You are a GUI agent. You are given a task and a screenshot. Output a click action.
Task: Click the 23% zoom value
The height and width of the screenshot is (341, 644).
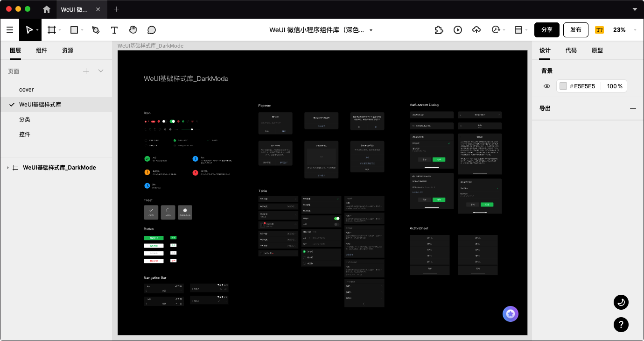619,30
